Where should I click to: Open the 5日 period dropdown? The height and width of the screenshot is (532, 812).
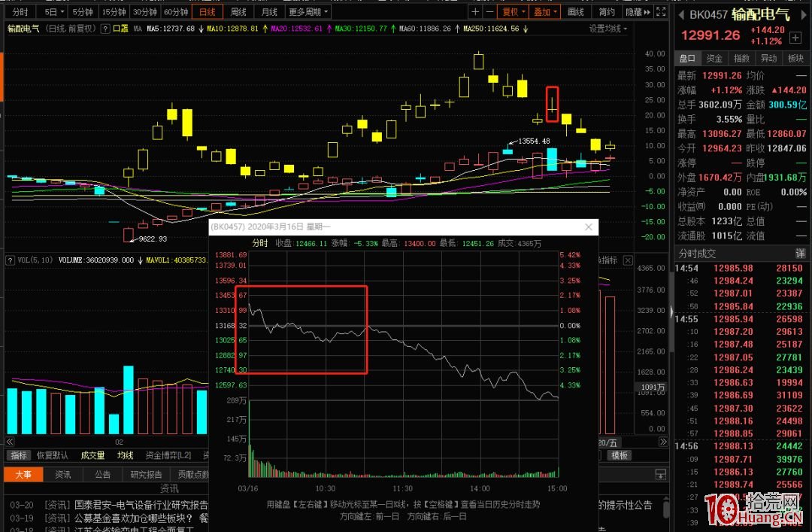click(x=54, y=11)
